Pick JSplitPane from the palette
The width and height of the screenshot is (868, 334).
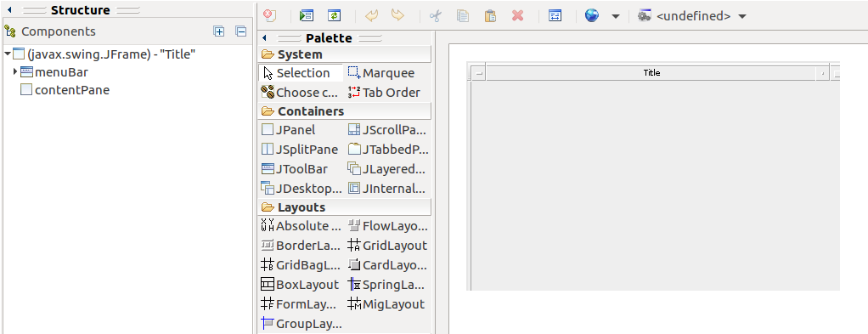tap(300, 150)
